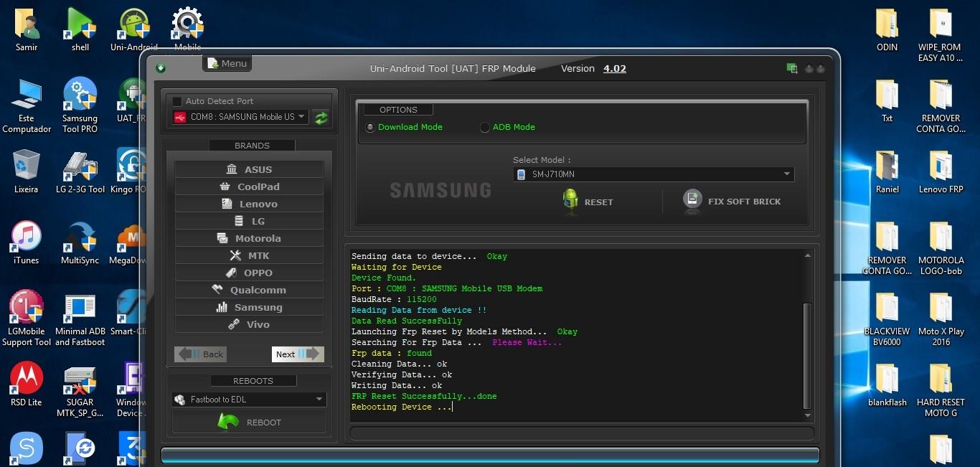Click the Next button
Viewport: 980px width, 467px height.
(x=298, y=354)
